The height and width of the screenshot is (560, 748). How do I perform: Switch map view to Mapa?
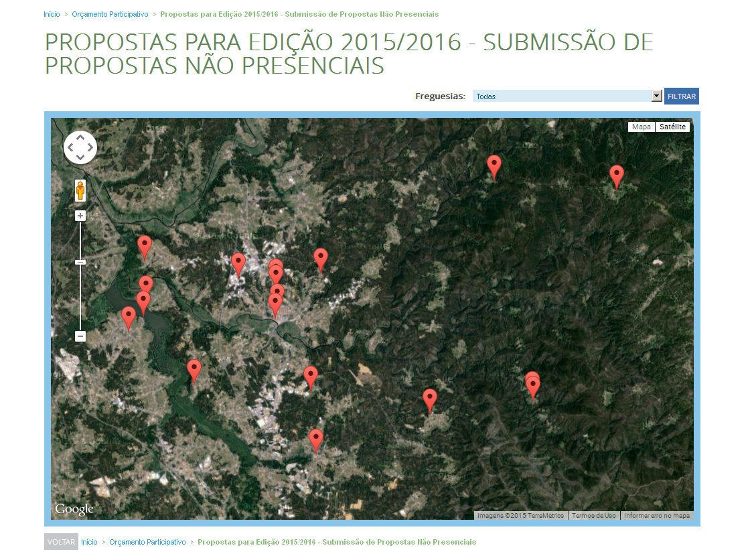click(642, 127)
